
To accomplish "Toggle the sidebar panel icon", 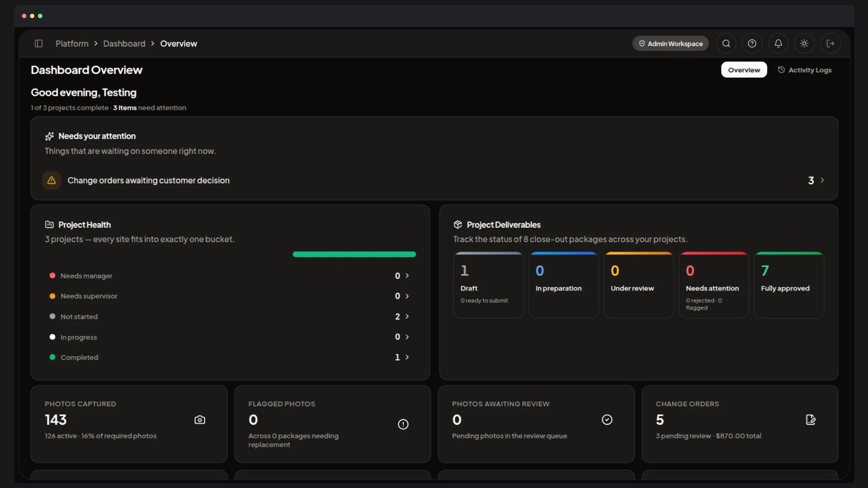I will (38, 43).
